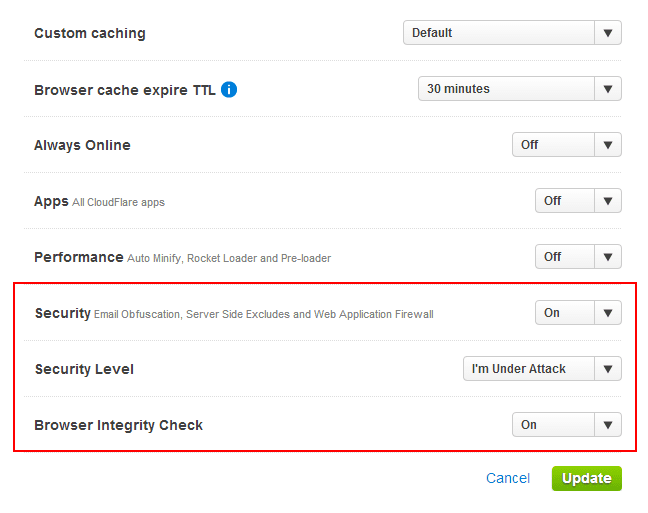648x513 pixels.
Task: Click the Security Level label text
Action: 84,369
